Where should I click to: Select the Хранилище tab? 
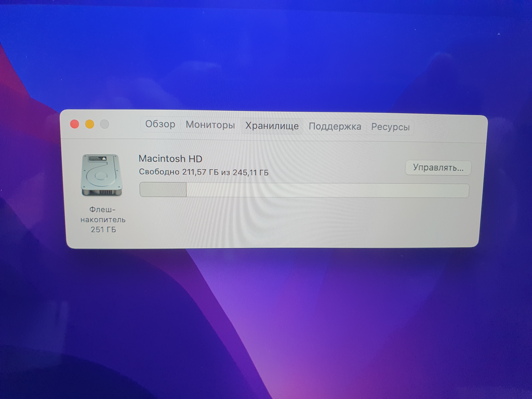tap(272, 126)
